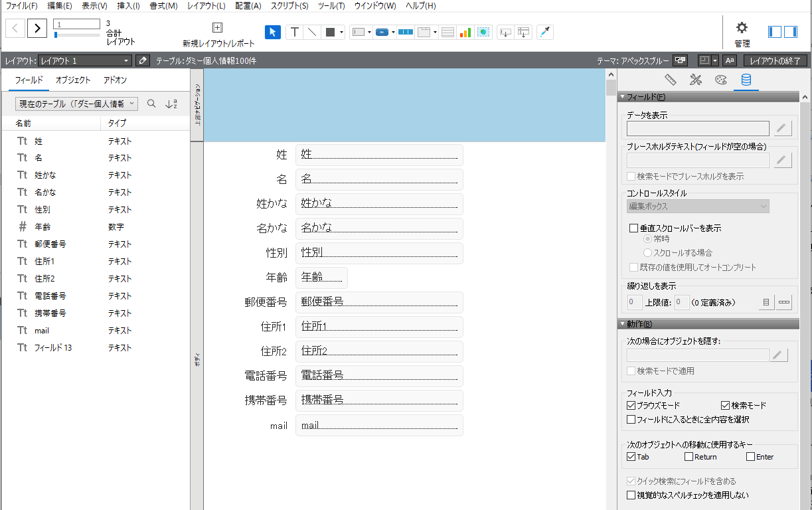The height and width of the screenshot is (510, 812).
Task: Click the New Layout/Report icon
Action: coord(217,27)
